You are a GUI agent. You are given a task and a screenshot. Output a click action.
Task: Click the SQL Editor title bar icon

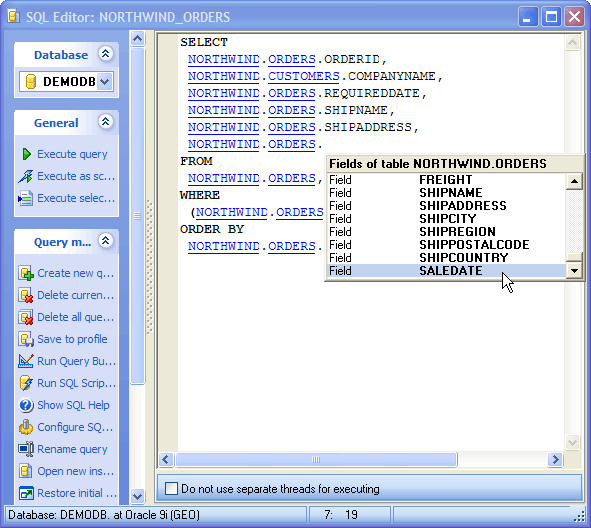click(x=14, y=16)
